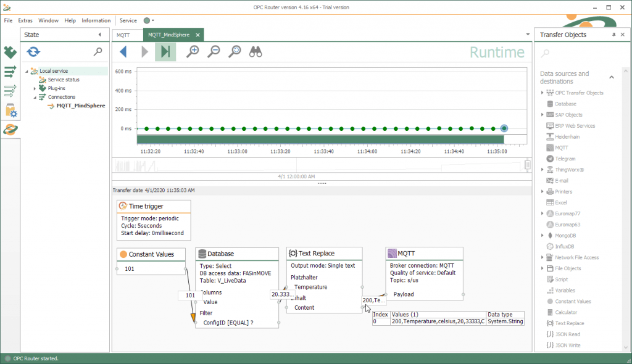The height and width of the screenshot is (364, 632).
Task: Zoom in on the runtime timeline
Action: coord(192,52)
